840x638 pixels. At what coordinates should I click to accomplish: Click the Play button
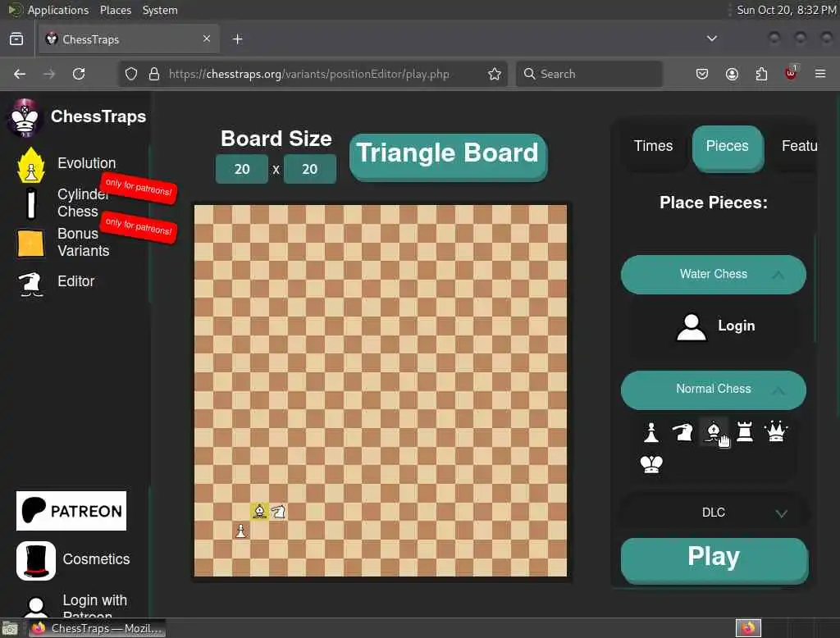(x=714, y=558)
